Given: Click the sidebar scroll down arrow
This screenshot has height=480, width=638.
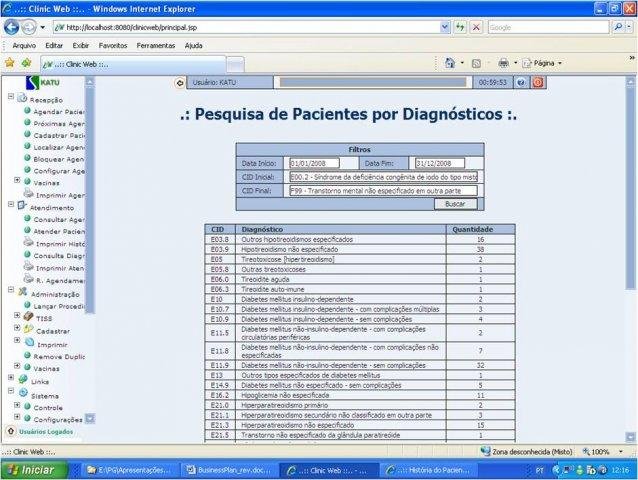Looking at the screenshot, I should [90, 418].
